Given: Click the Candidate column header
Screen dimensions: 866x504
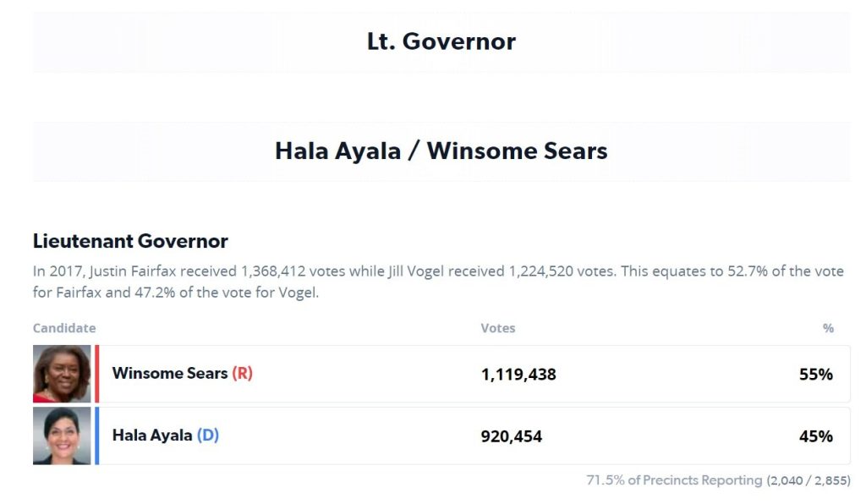Looking at the screenshot, I should coord(64,328).
